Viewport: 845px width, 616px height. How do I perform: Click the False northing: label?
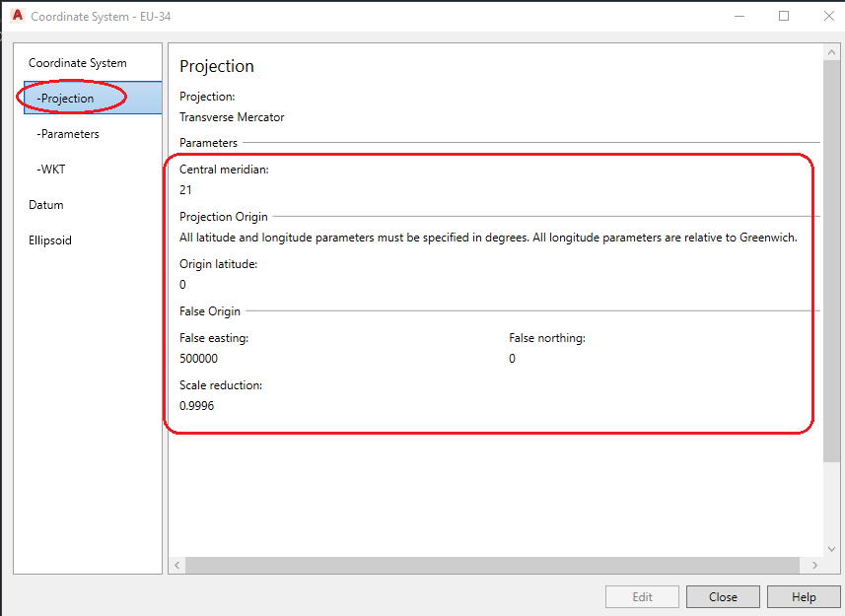pos(547,338)
